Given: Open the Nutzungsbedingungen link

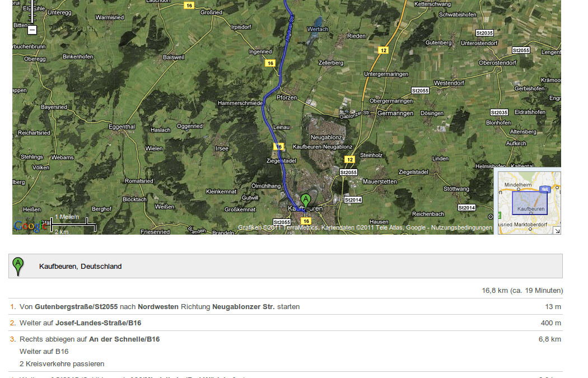Looking at the screenshot, I should pos(461,227).
